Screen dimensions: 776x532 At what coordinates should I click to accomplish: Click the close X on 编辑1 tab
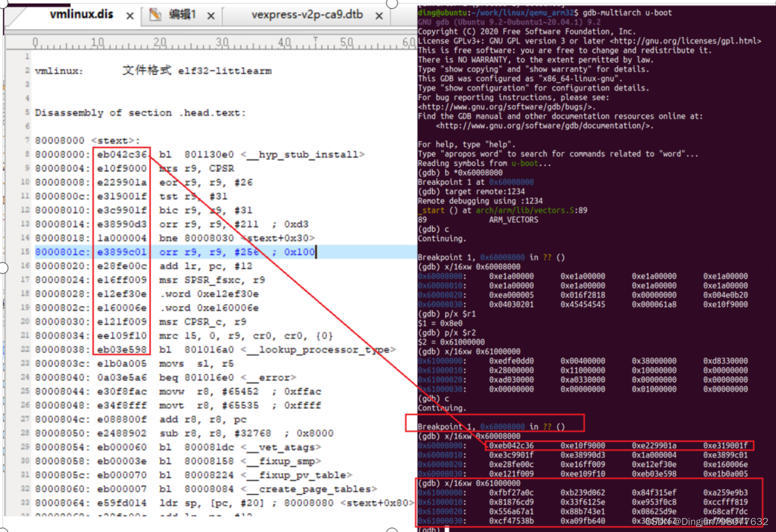pyautogui.click(x=211, y=15)
